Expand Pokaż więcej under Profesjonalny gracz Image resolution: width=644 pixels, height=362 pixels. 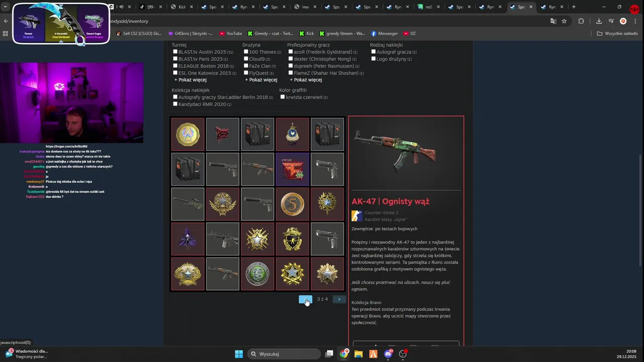coord(306,80)
